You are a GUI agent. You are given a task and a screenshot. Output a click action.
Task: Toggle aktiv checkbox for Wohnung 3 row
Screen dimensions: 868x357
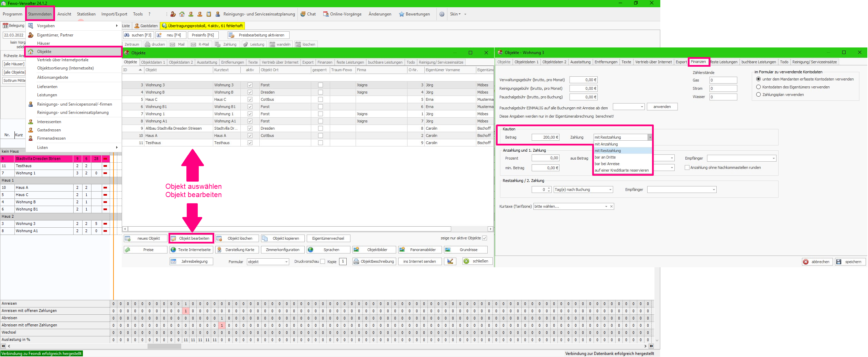point(250,85)
